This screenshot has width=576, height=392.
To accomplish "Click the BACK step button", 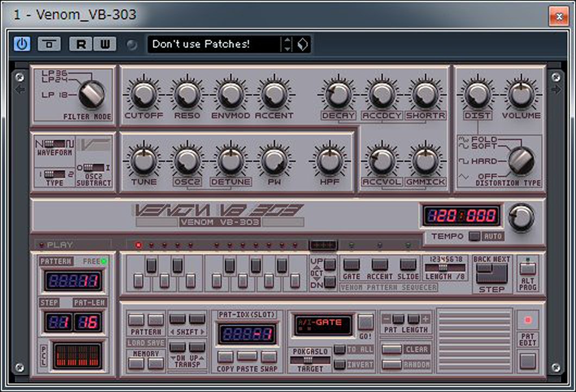I will click(x=484, y=269).
